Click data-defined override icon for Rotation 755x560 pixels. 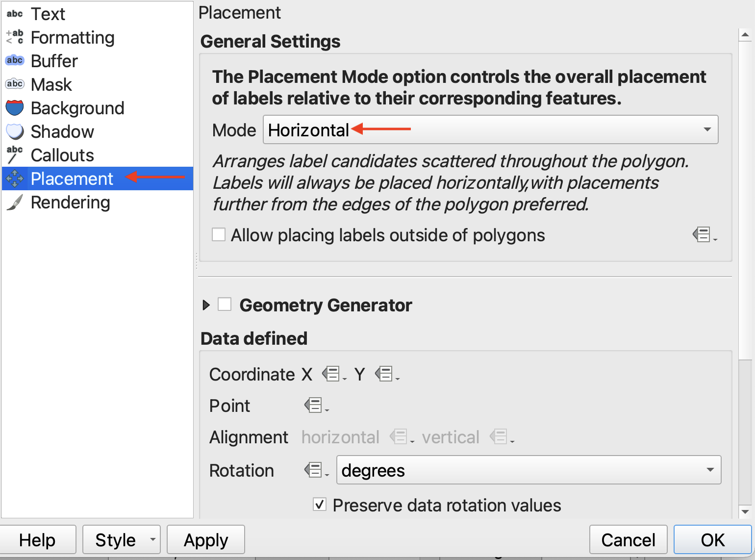[315, 470]
